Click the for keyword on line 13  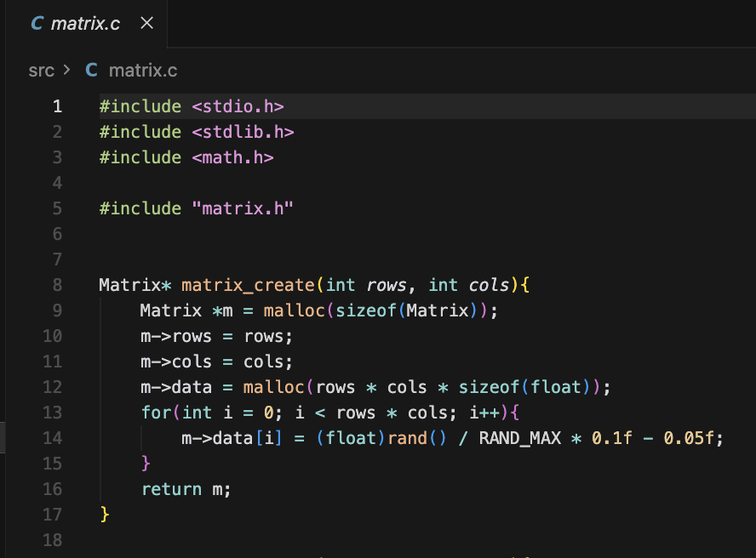(156, 413)
